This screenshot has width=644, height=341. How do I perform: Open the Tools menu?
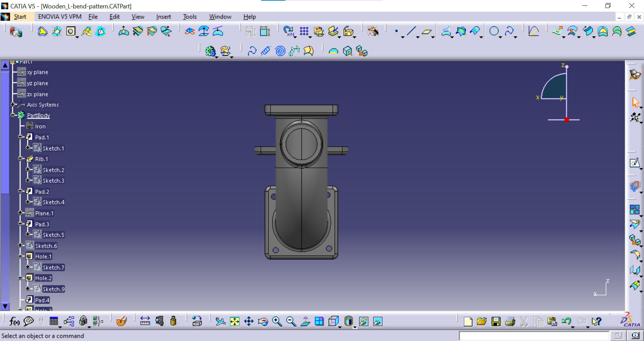[x=190, y=17]
